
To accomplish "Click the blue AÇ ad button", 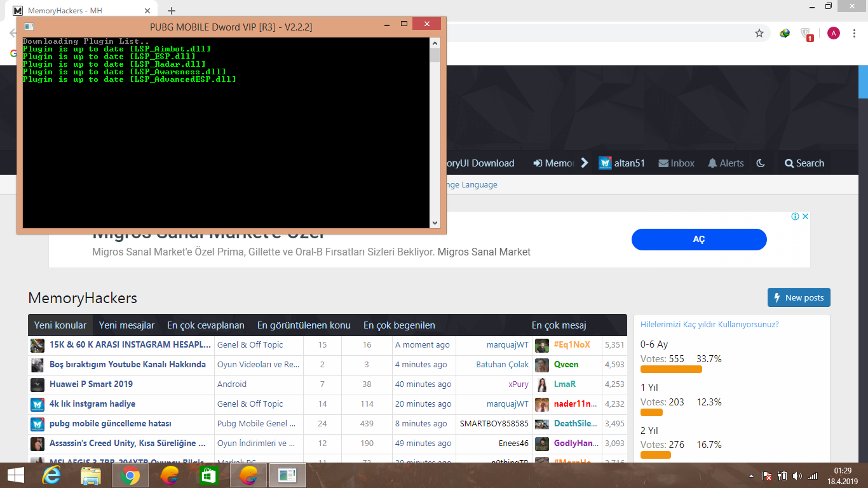I will point(699,240).
